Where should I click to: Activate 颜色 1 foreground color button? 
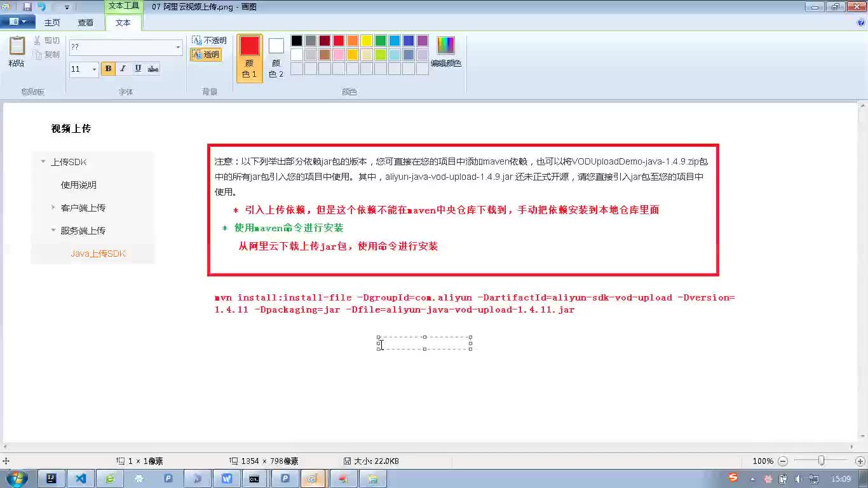[250, 58]
